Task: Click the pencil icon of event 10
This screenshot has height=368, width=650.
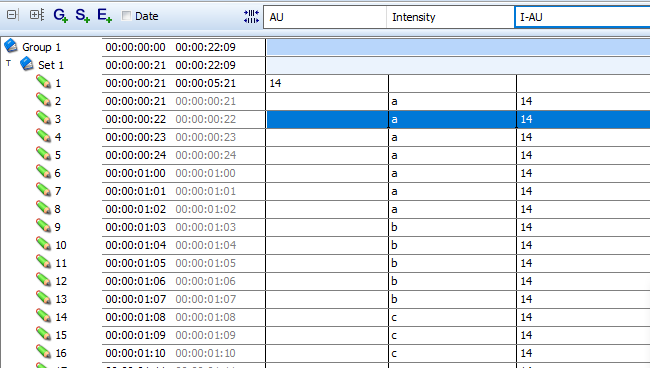Action: (x=44, y=244)
